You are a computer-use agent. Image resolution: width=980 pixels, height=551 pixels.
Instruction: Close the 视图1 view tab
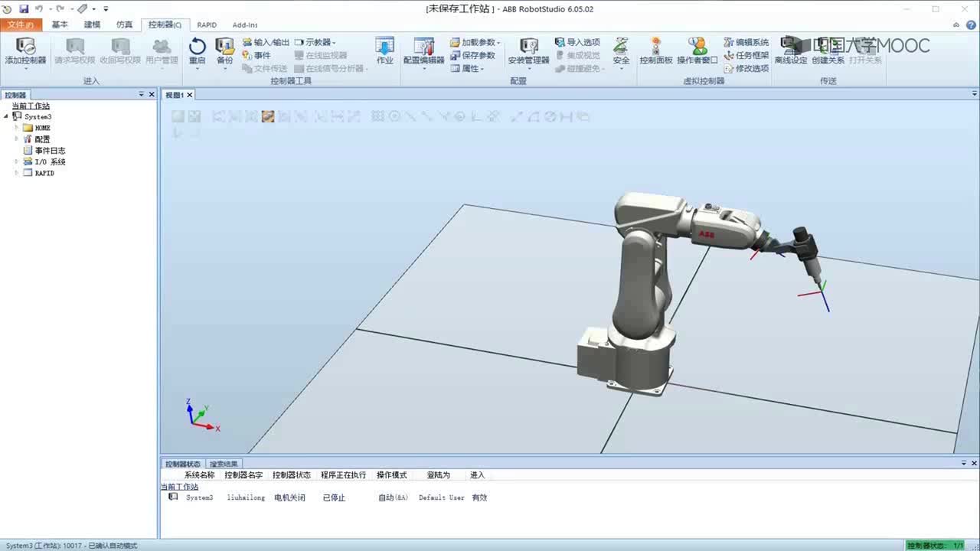tap(190, 95)
